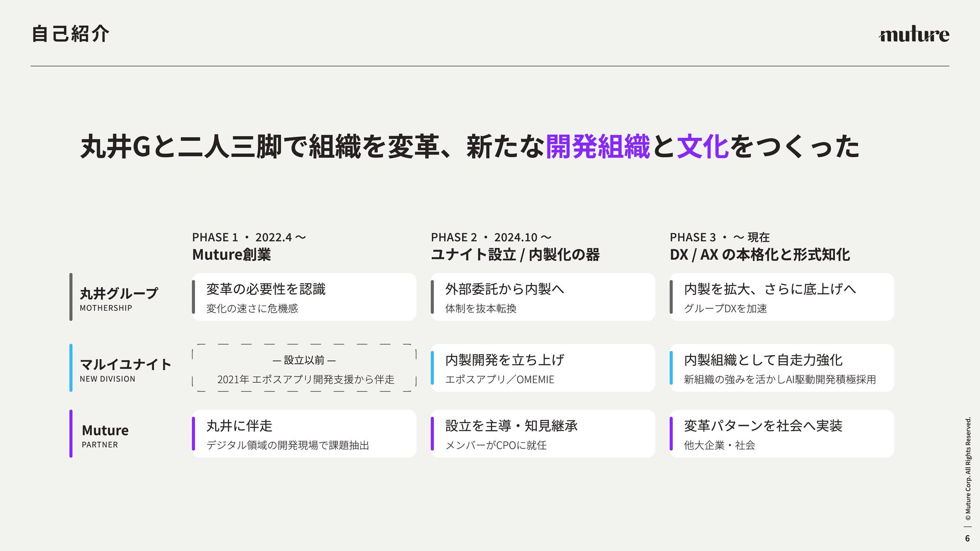Click the 変革パターンを社会へ実装 card title

763,426
